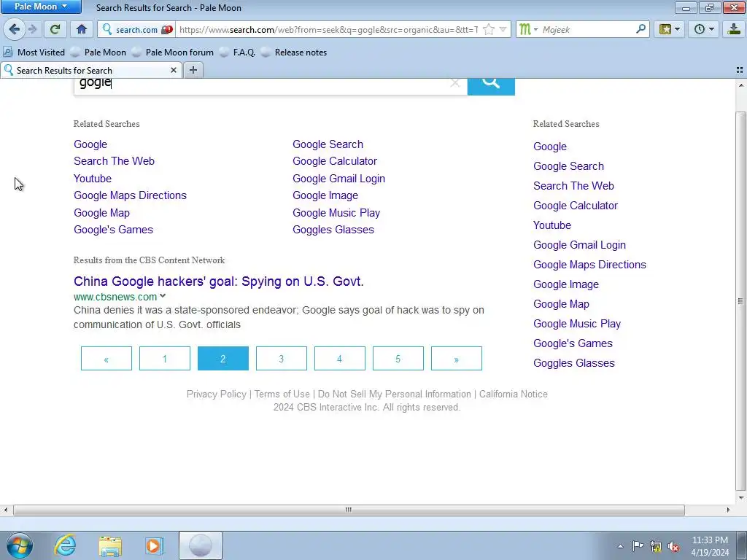Viewport: 747px width, 560px height.
Task: Open the Windows Start button
Action: 20,545
